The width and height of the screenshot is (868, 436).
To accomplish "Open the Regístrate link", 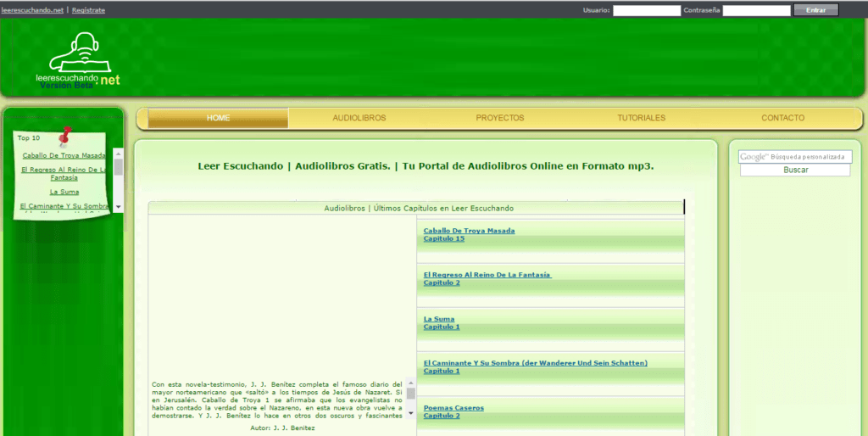I will coord(88,10).
